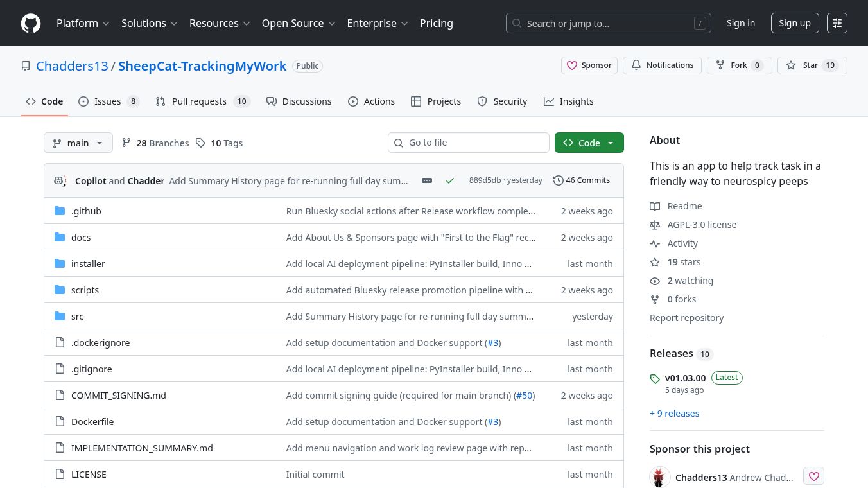Screen dimensions: 868x488
Task: Click the v01.03.00 release tag
Action: tap(685, 378)
